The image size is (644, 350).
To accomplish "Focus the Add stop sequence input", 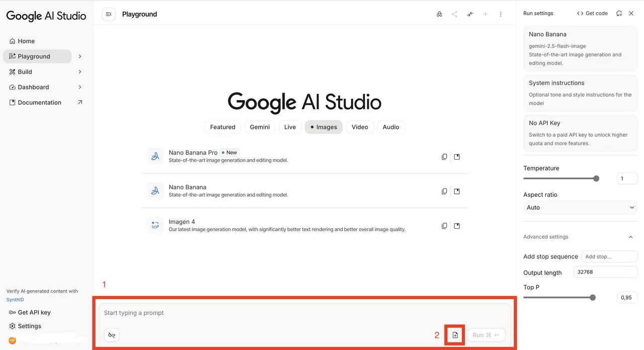I will point(609,256).
